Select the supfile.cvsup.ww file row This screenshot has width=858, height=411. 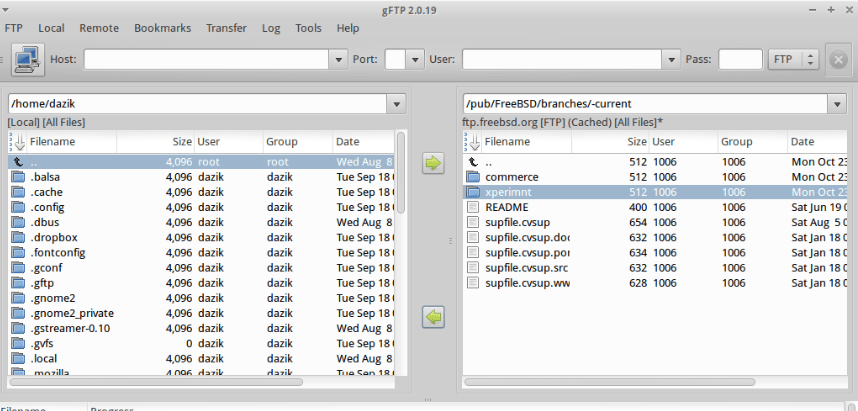(656, 283)
